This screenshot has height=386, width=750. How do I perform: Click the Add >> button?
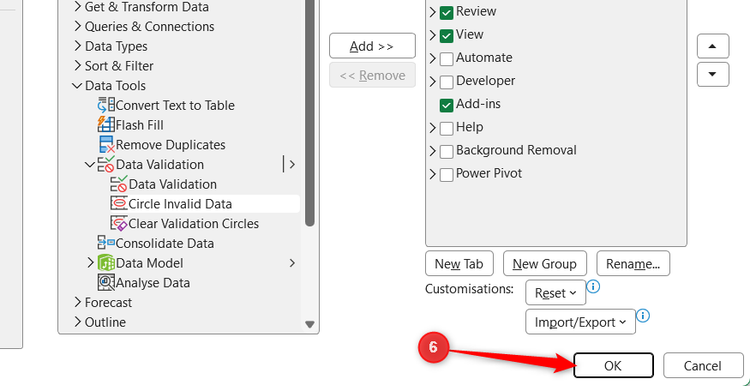372,46
